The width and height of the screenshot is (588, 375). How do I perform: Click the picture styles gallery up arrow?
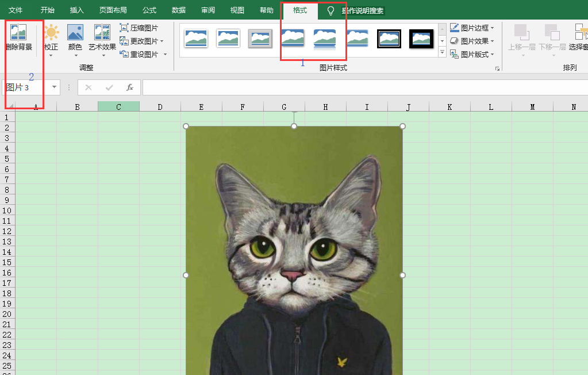click(x=443, y=29)
